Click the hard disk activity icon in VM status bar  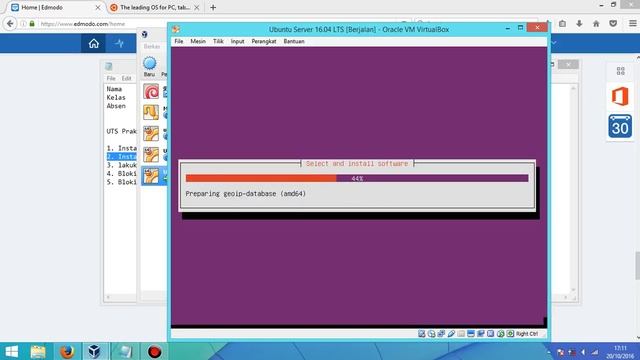click(422, 334)
